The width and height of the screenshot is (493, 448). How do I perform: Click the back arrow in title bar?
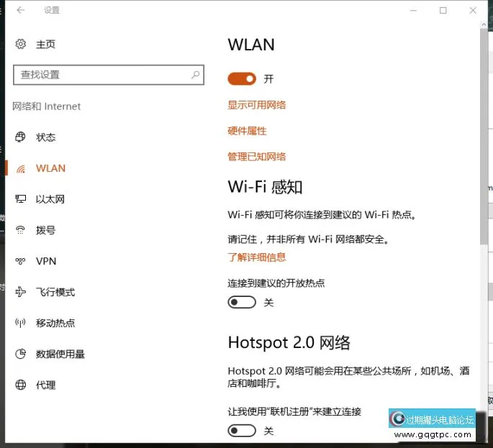(21, 10)
